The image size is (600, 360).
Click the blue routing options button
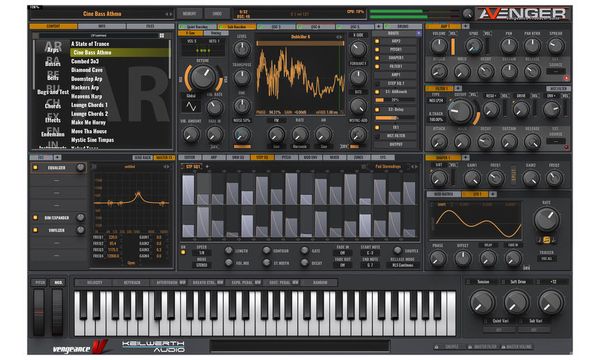(x=418, y=34)
